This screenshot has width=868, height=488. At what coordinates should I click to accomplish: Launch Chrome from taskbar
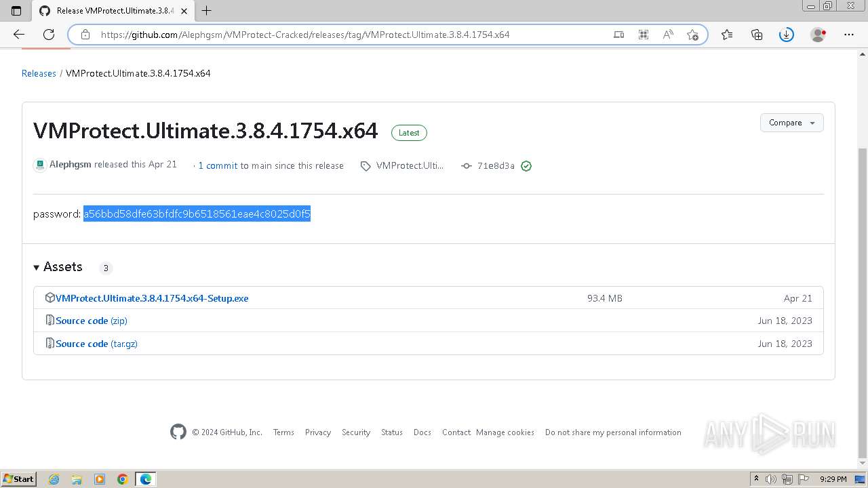click(123, 479)
